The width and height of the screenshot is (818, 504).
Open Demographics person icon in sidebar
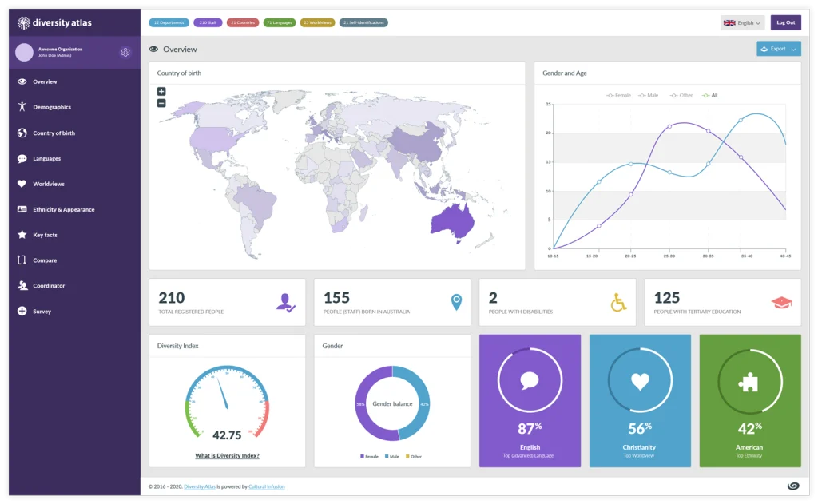coord(22,107)
